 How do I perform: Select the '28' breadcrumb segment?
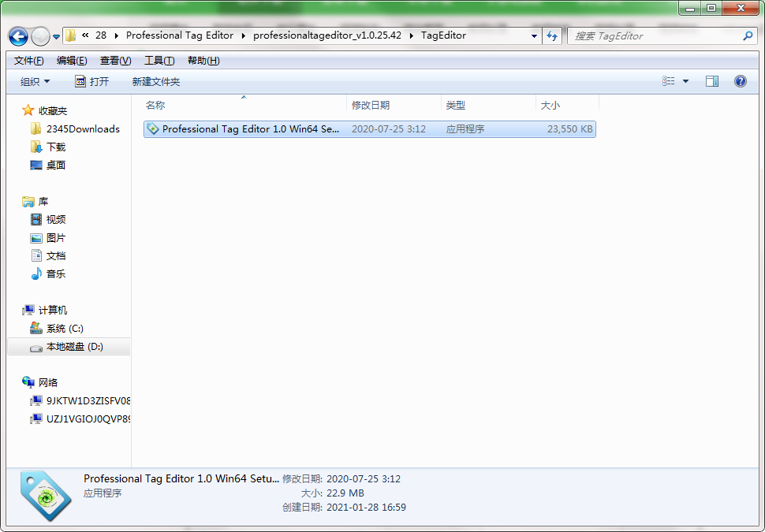(101, 35)
